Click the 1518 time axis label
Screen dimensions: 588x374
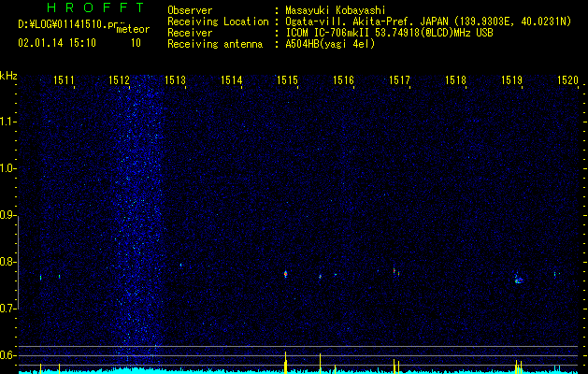click(455, 80)
